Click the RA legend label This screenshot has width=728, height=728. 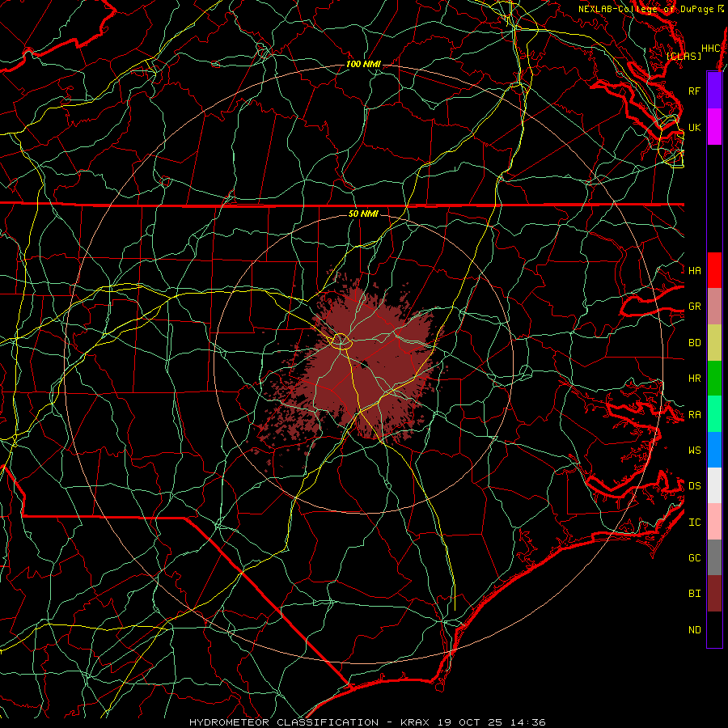[x=694, y=415]
